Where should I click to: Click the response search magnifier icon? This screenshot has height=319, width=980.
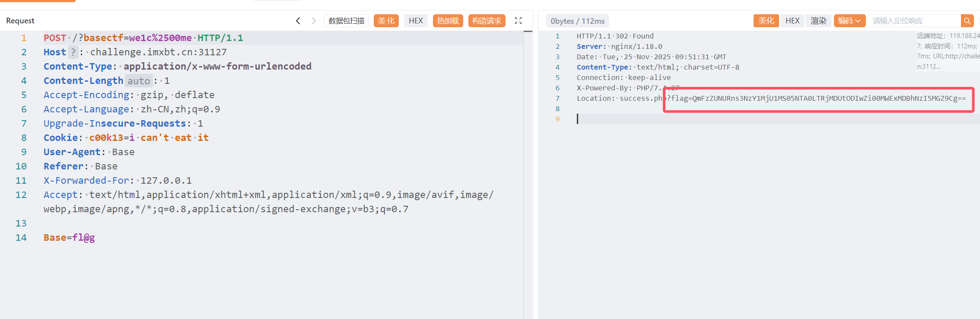(x=967, y=21)
